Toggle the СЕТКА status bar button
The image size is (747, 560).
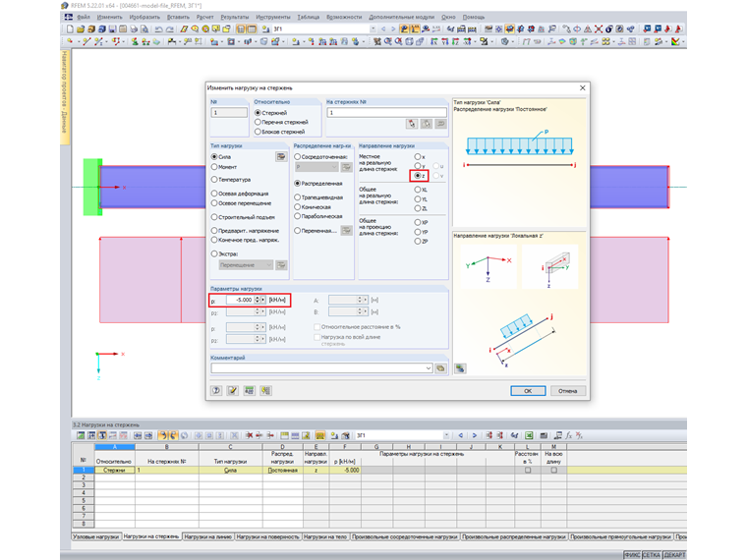click(651, 555)
